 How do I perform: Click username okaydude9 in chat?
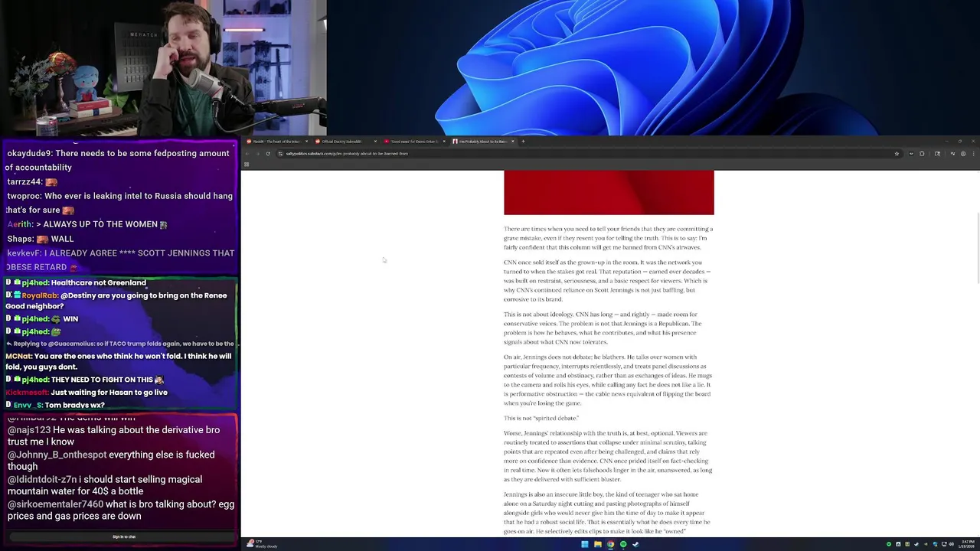[x=29, y=153]
